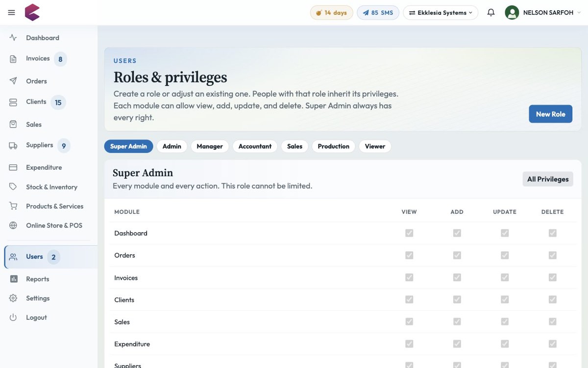Image resolution: width=588 pixels, height=368 pixels.
Task: Click the Orders paper-plane icon
Action: [13, 81]
